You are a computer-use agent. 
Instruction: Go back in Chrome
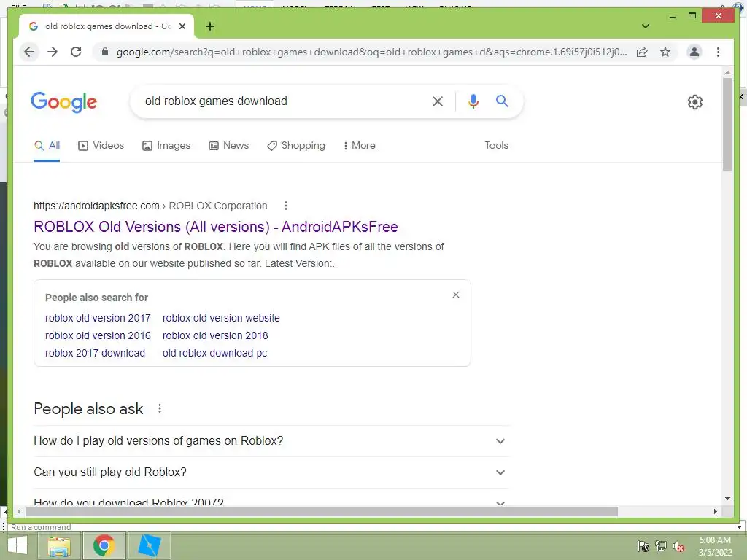click(29, 52)
